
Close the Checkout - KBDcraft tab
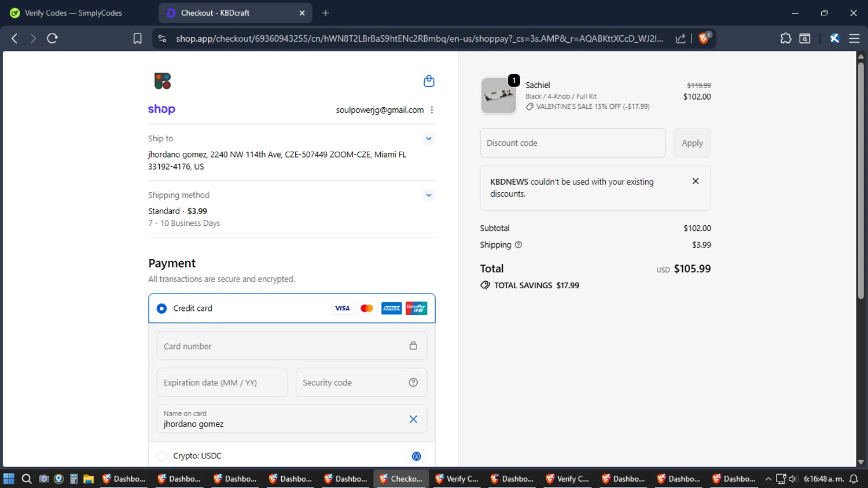pos(301,13)
